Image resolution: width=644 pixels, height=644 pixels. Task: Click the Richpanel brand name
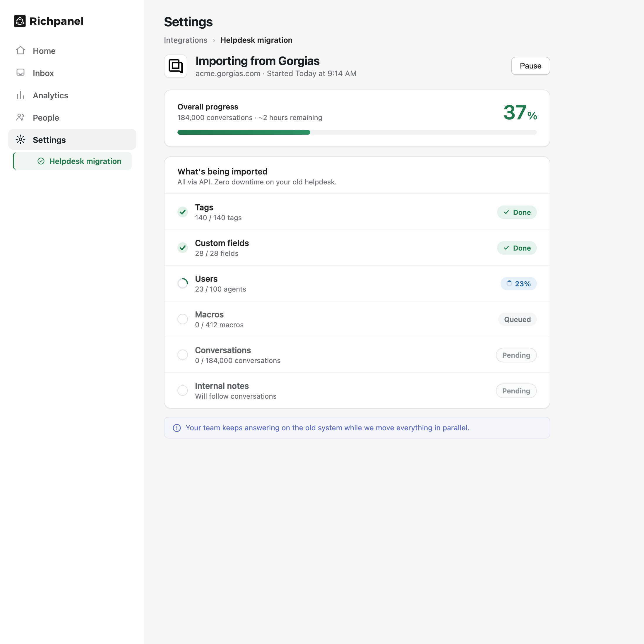coord(56,21)
